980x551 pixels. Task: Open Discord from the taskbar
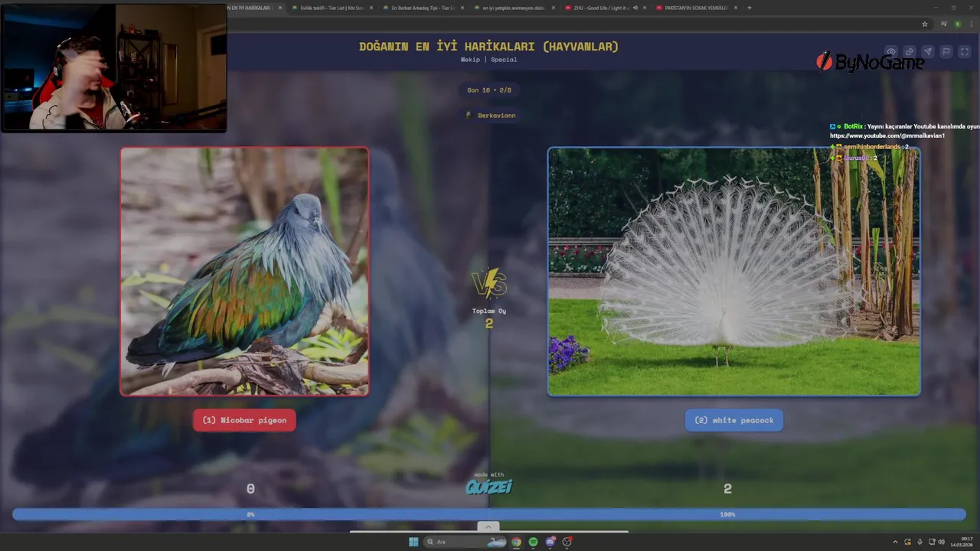[x=550, y=542]
